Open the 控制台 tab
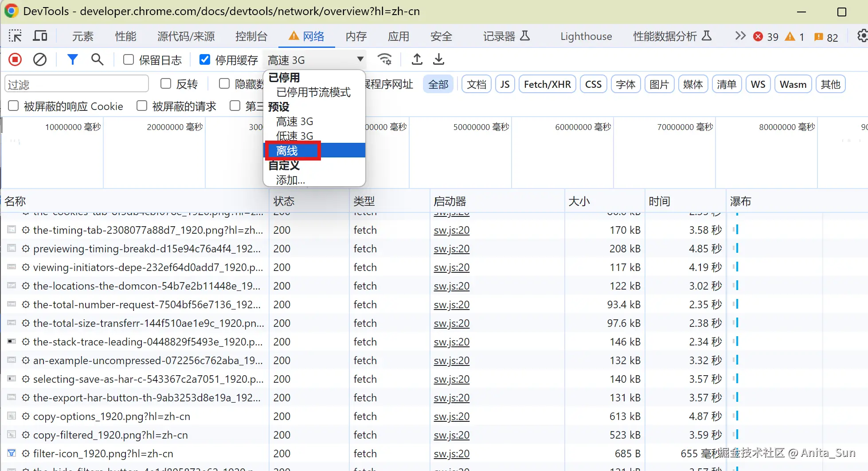 point(251,36)
